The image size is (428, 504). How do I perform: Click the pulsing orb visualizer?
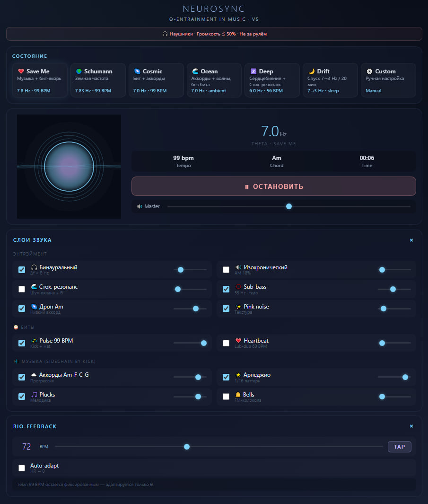coord(69,167)
